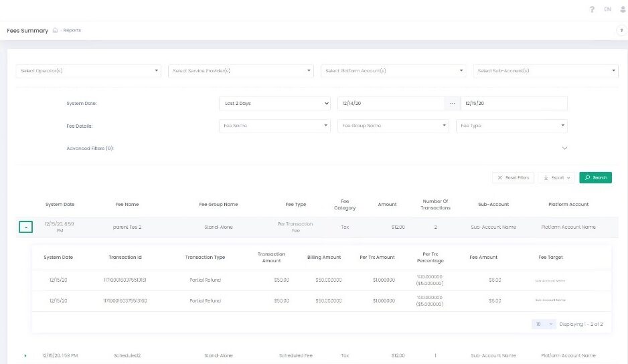Viewport: 628px width, 364px height.
Task: Open the page size 10 dropdown
Action: tap(544, 324)
